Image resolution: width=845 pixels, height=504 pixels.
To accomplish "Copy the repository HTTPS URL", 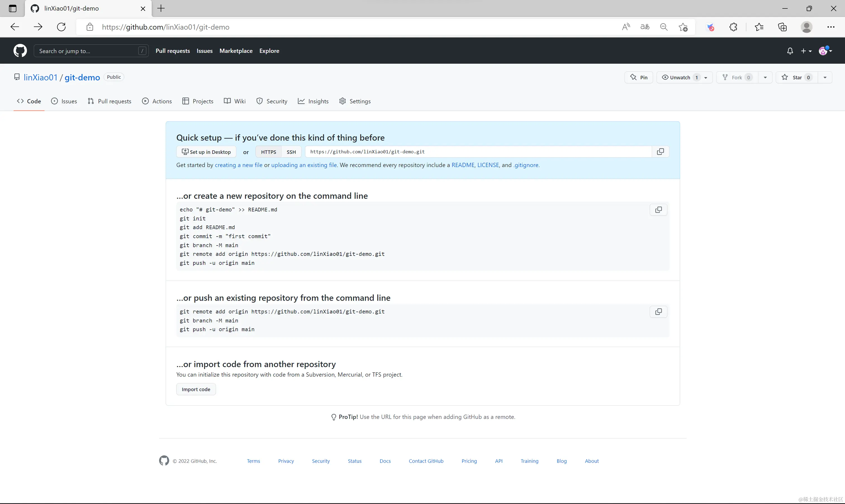I will coord(660,152).
